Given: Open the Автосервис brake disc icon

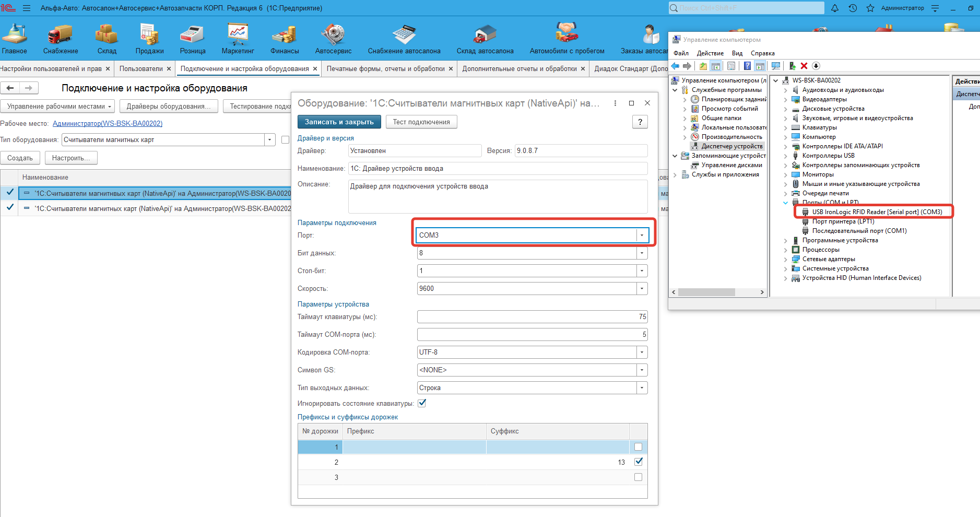Looking at the screenshot, I should (333, 34).
